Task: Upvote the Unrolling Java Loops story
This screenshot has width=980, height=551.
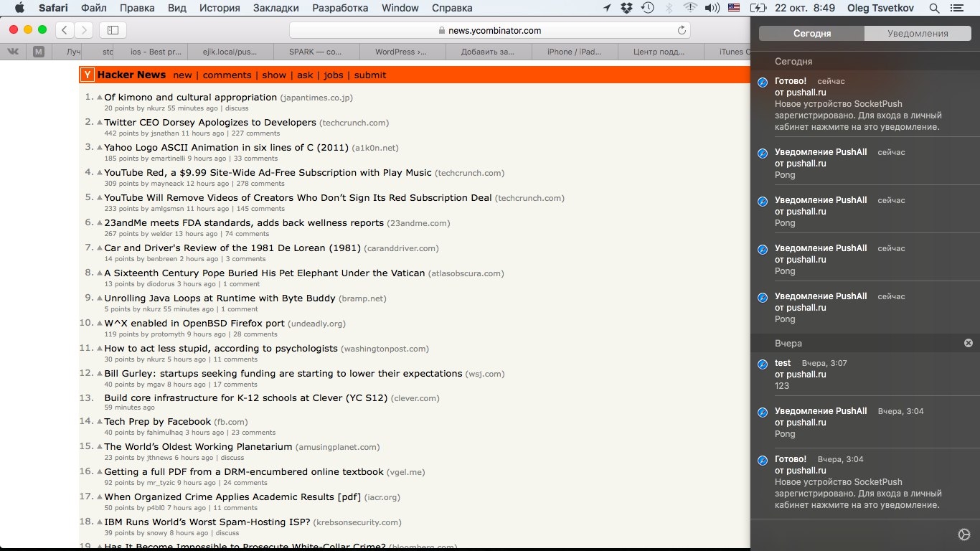Action: click(100, 298)
